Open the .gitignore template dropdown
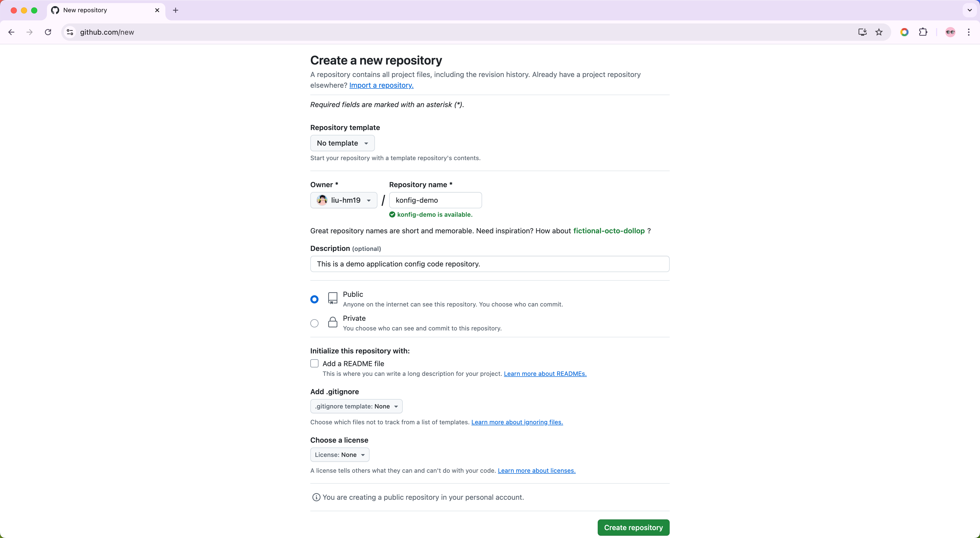 (356, 406)
